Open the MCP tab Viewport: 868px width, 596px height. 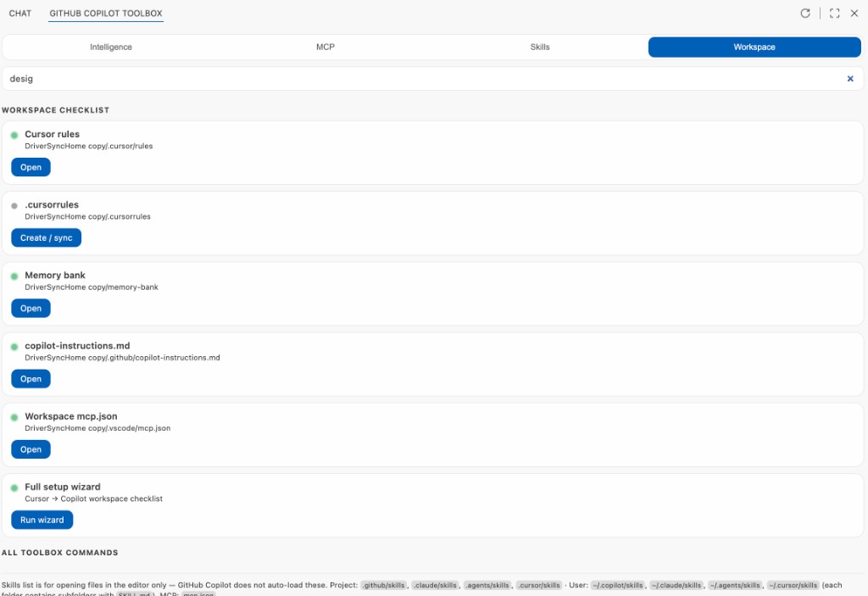pyautogui.click(x=325, y=47)
